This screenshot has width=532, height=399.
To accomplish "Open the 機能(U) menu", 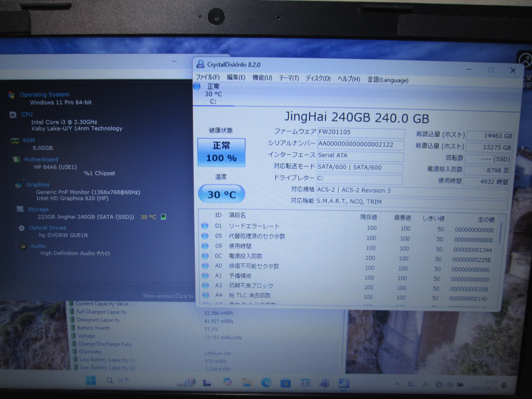I will point(262,78).
